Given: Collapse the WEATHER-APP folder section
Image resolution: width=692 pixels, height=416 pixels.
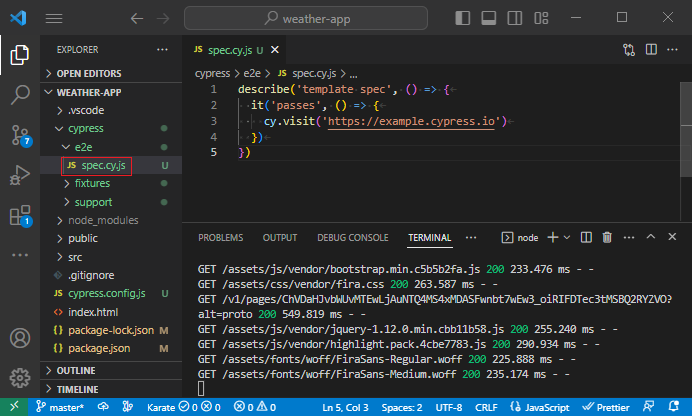Looking at the screenshot, I should point(111,92).
